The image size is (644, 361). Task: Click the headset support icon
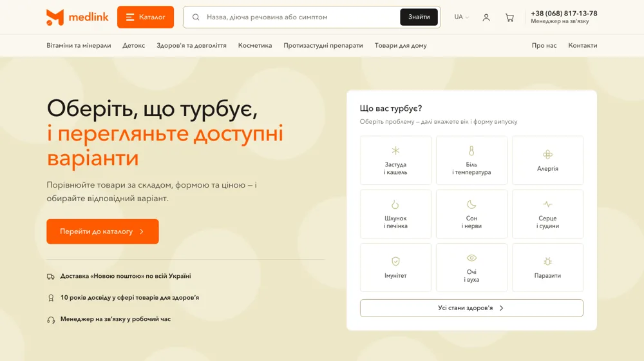(x=51, y=320)
